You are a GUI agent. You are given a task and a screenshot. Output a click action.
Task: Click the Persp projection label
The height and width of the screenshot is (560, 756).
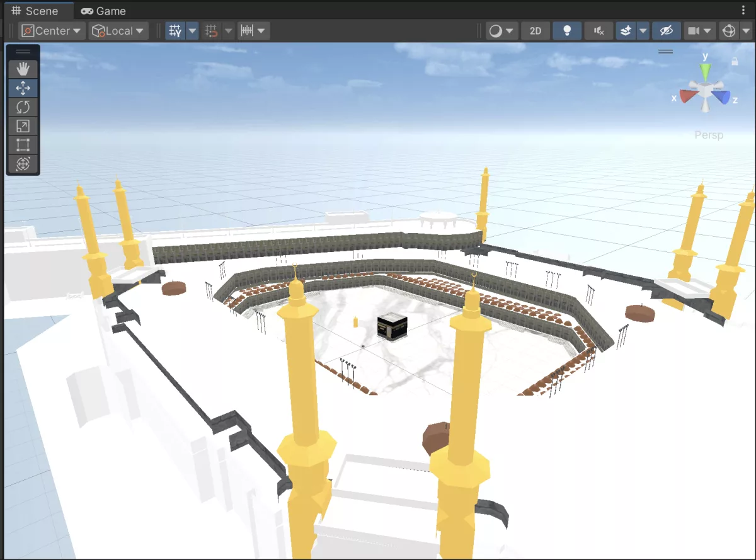[x=709, y=135]
